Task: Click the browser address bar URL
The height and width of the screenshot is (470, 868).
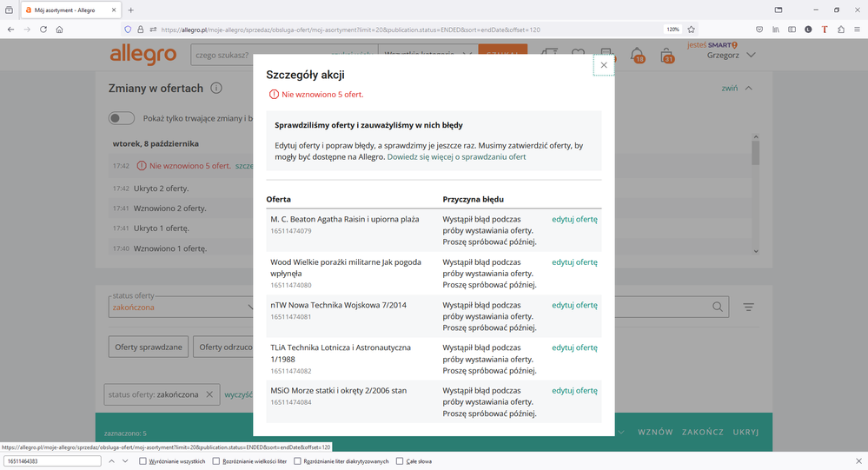Action: (x=350, y=30)
